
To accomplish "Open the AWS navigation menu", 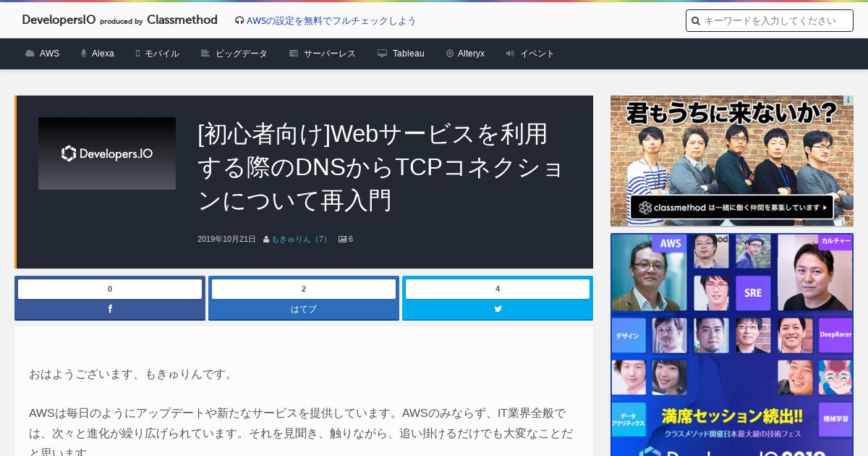I will point(49,54).
